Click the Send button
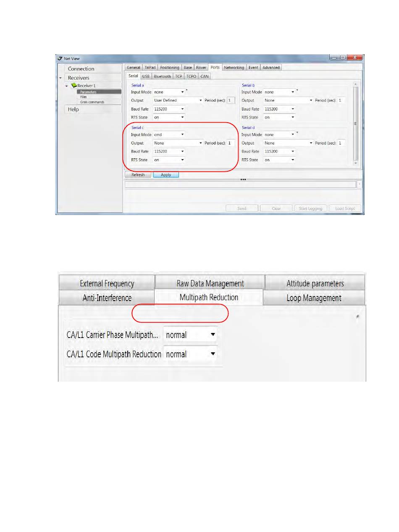Image resolution: width=399 pixels, height=532 pixels. coord(242,209)
